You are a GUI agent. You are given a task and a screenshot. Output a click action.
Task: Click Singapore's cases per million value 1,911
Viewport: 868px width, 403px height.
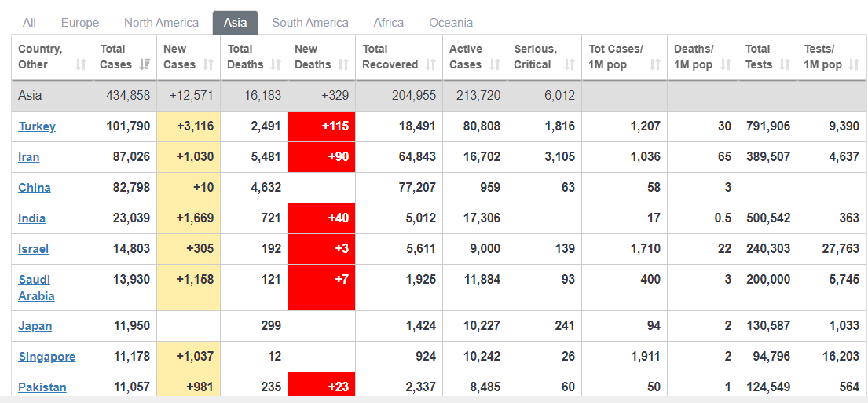[x=646, y=357]
